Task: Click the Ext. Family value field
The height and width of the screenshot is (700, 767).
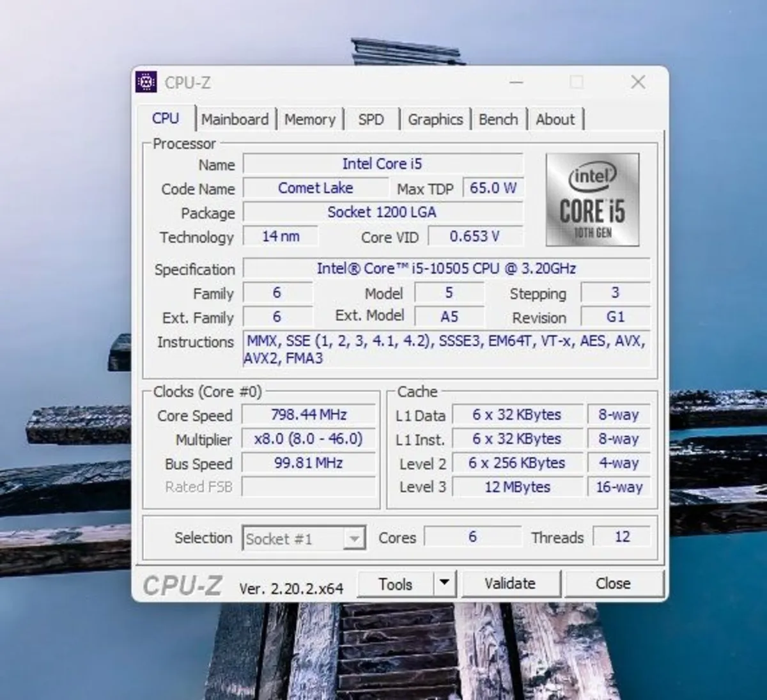Action: [x=277, y=317]
